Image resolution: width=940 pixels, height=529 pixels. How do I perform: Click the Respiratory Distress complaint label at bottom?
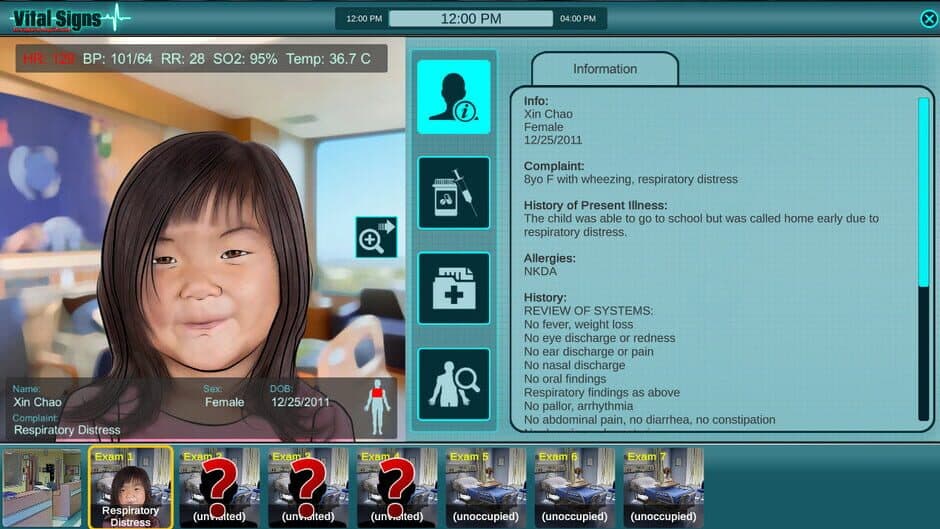67,430
